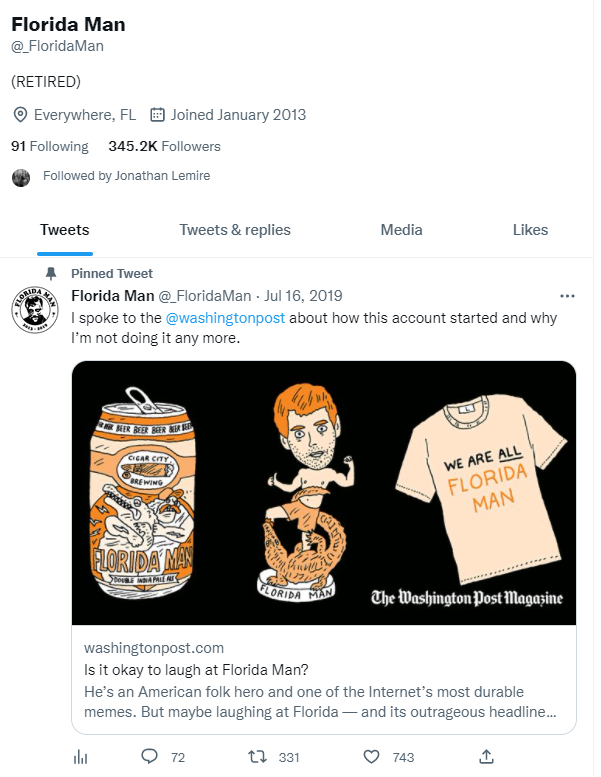Go to the Likes tab

[530, 230]
